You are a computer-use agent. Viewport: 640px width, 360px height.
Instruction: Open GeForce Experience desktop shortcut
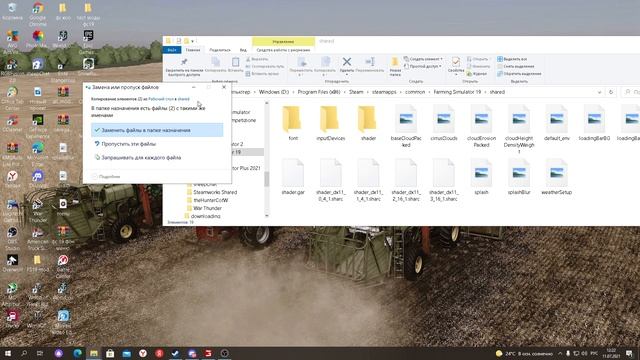tap(38, 126)
